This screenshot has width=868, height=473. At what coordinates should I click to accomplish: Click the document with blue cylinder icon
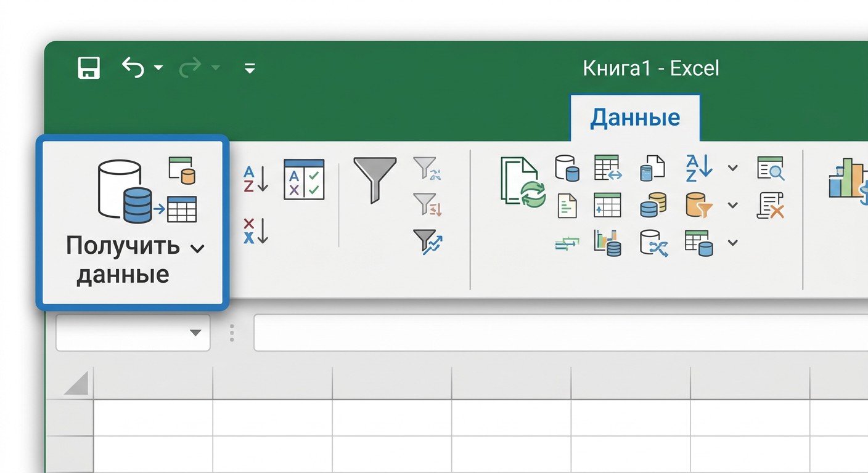(652, 168)
